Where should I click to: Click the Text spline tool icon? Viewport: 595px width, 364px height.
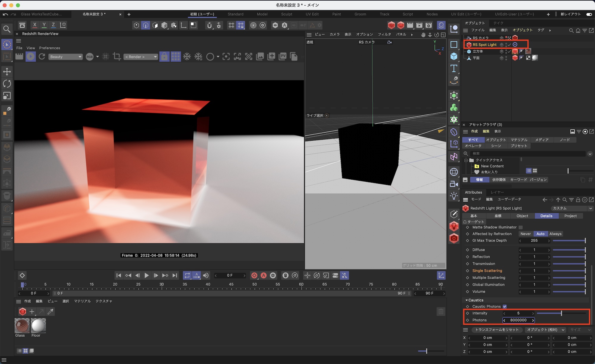pos(454,68)
